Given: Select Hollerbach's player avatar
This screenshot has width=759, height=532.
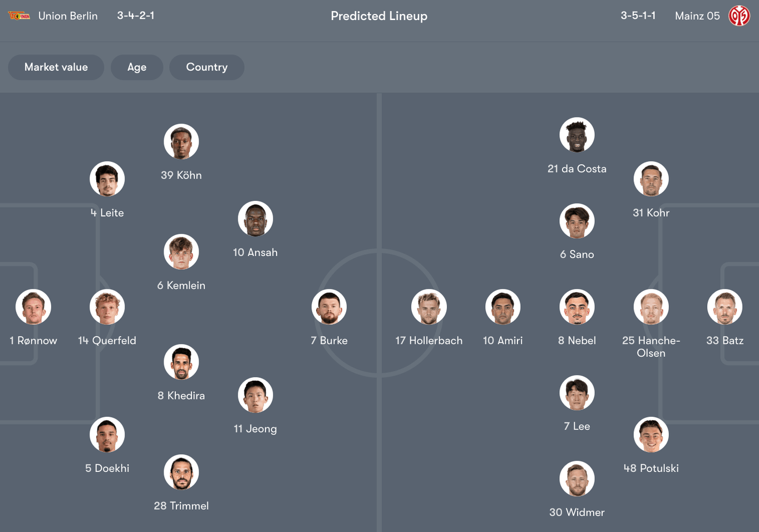Looking at the screenshot, I should pos(428,307).
